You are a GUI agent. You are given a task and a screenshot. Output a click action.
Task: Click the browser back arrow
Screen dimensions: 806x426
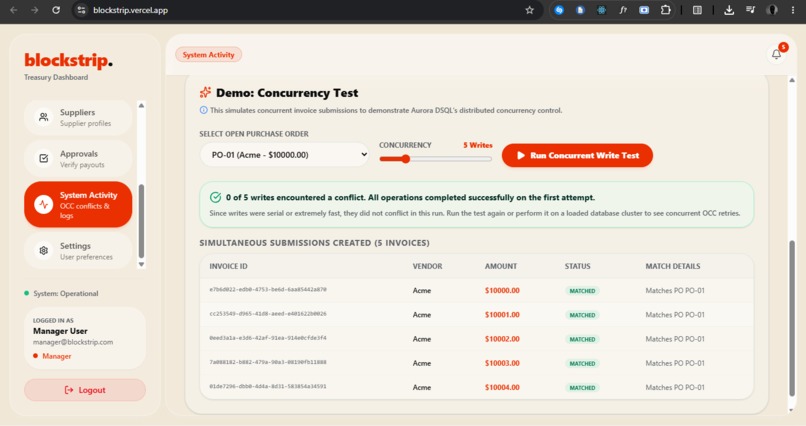point(13,10)
